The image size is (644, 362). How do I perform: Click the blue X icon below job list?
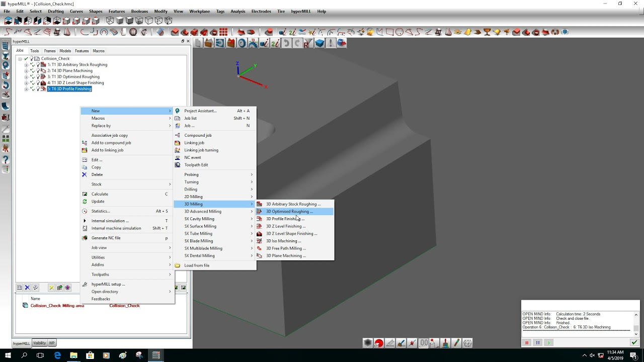coord(27,288)
